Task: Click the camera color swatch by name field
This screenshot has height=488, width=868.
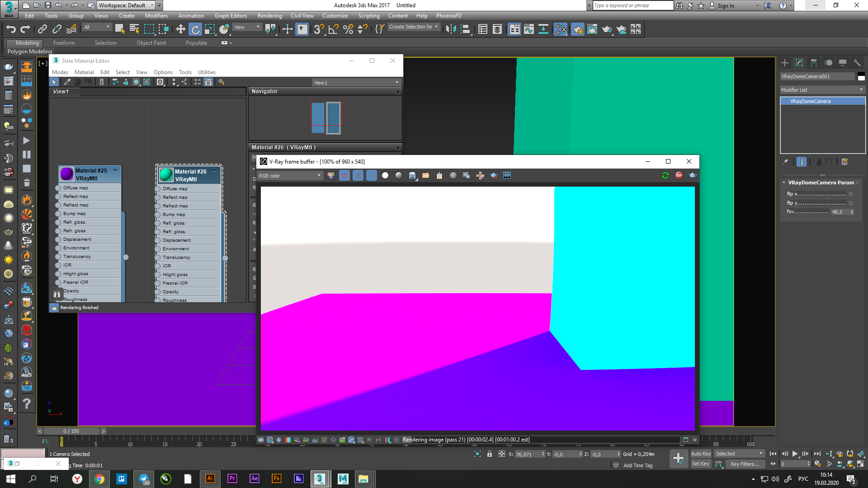Action: click(x=861, y=76)
